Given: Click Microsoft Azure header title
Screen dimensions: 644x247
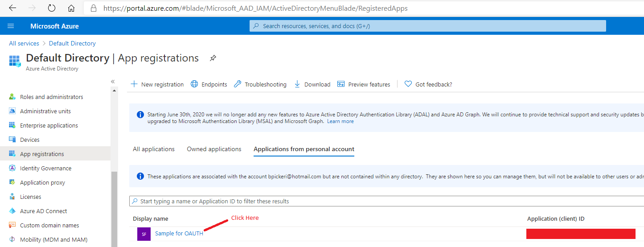Looking at the screenshot, I should tap(54, 26).
